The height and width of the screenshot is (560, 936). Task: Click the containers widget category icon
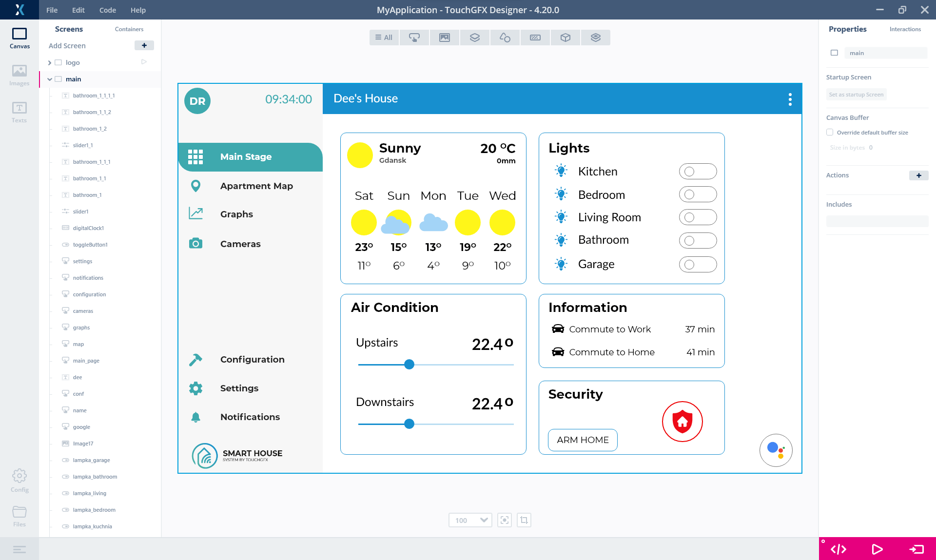tap(475, 38)
